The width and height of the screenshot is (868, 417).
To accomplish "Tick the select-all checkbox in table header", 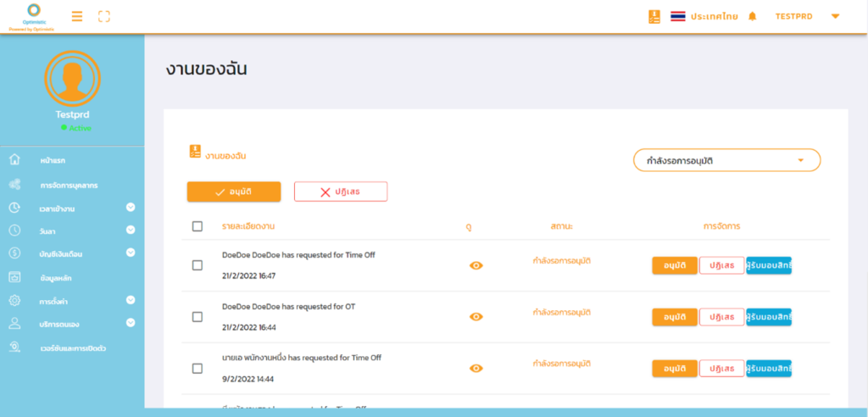I will tap(198, 226).
